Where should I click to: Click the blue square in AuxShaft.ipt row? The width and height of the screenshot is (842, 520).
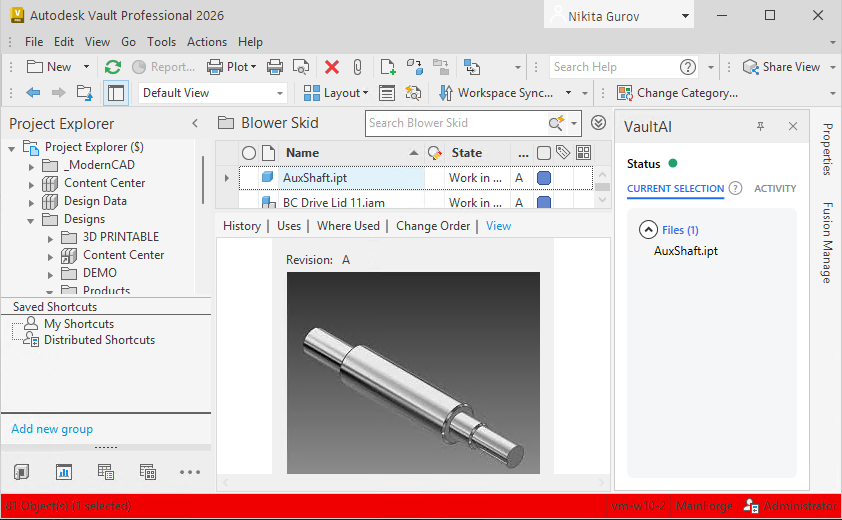click(543, 178)
